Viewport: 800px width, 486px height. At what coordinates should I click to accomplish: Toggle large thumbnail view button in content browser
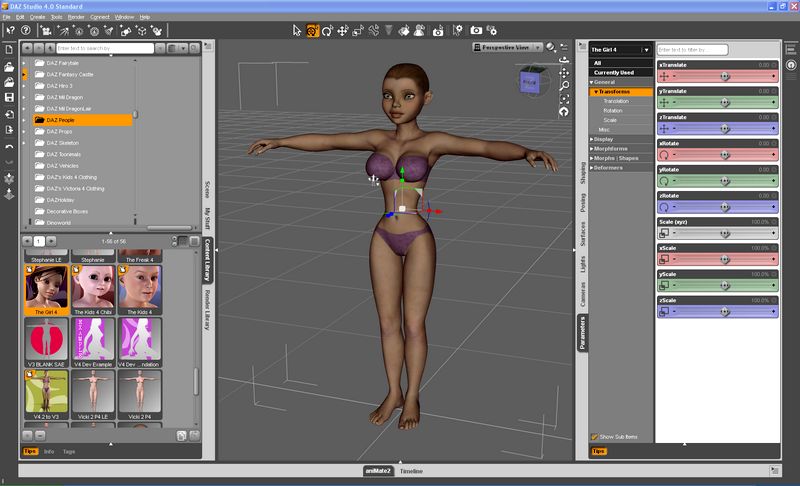[x=194, y=241]
